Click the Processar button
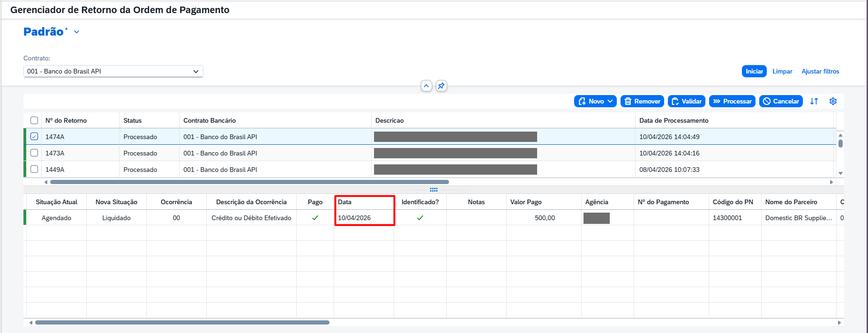This screenshot has height=333, width=868. (732, 101)
